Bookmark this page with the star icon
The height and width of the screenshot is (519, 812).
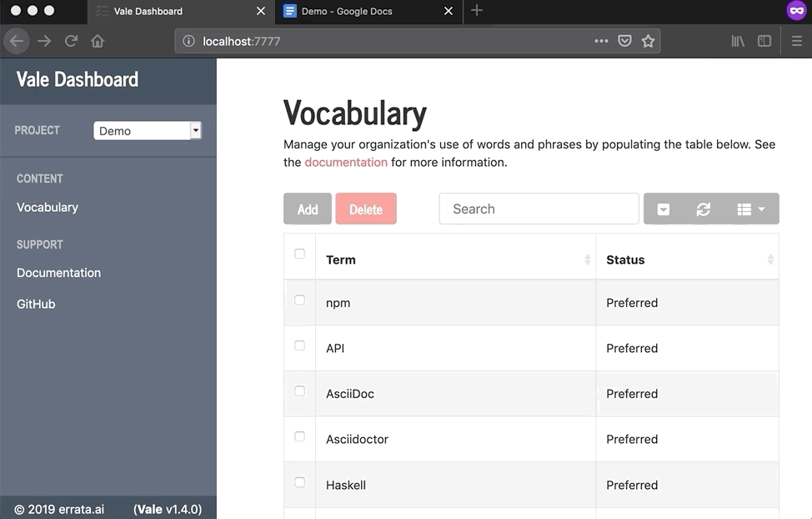pos(648,41)
